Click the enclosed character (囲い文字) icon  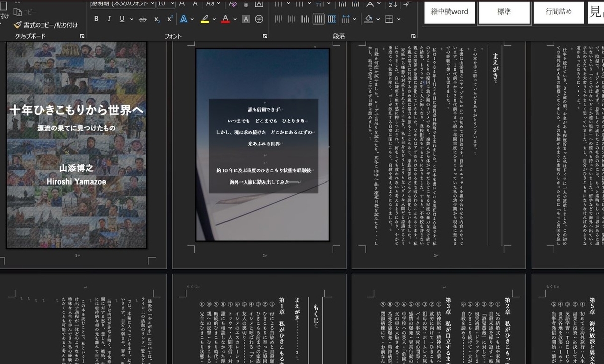(259, 19)
